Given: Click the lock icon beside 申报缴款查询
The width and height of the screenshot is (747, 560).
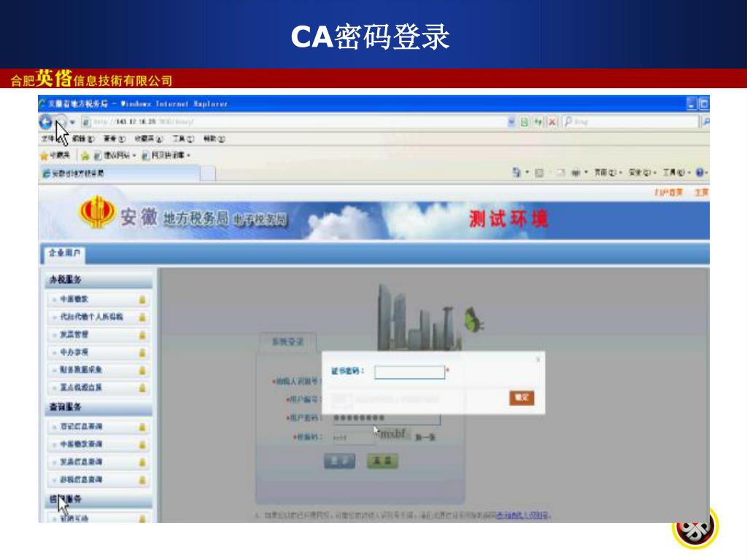Looking at the screenshot, I should click(x=142, y=445).
